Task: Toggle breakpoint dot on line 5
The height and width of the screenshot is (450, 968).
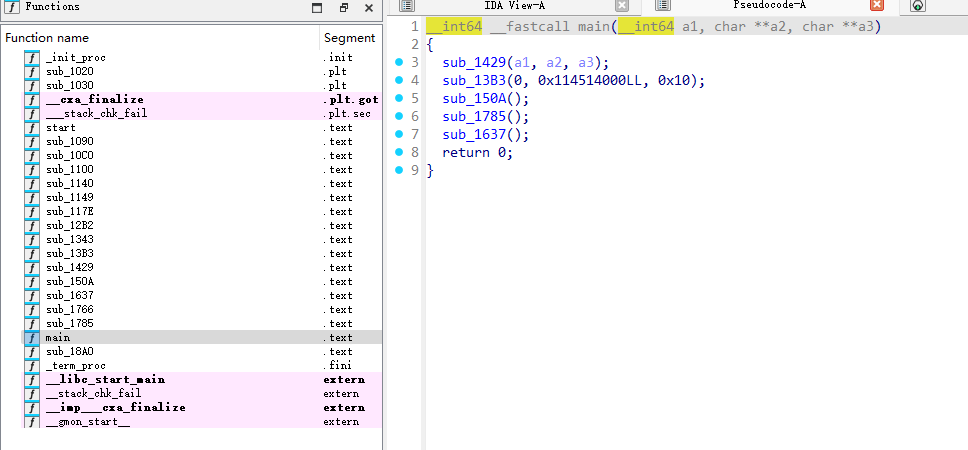Action: pos(400,99)
